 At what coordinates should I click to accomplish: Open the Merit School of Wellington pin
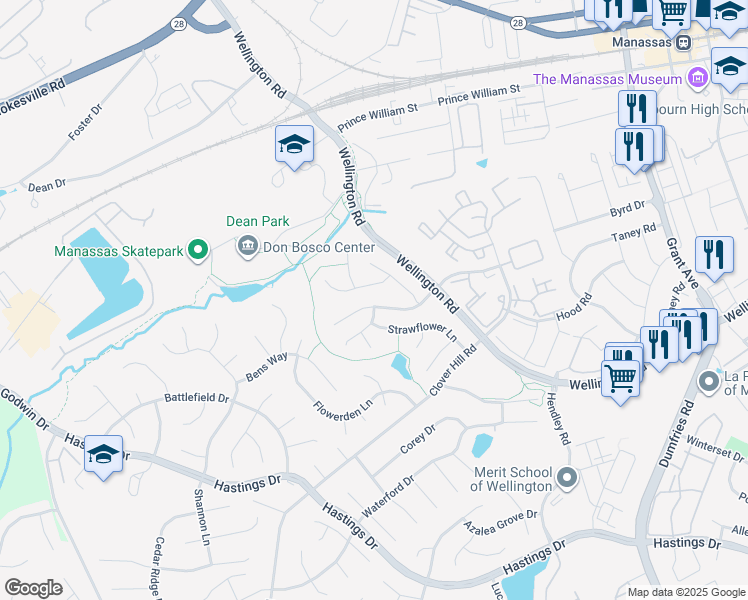(567, 478)
